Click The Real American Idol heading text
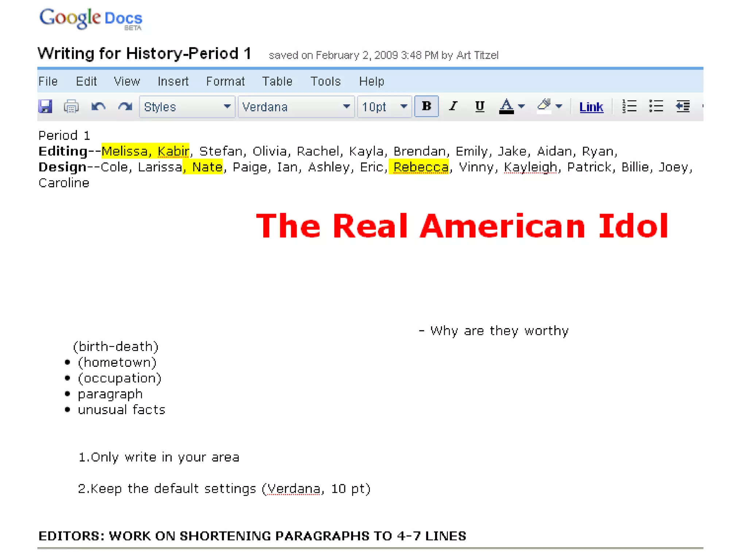The width and height of the screenshot is (747, 560). (462, 226)
